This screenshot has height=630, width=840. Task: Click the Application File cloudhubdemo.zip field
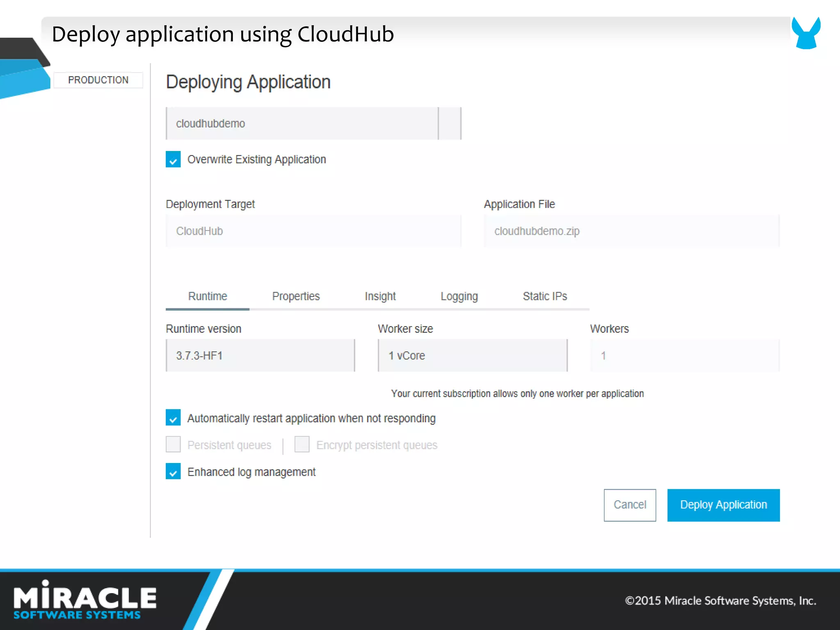pyautogui.click(x=632, y=231)
